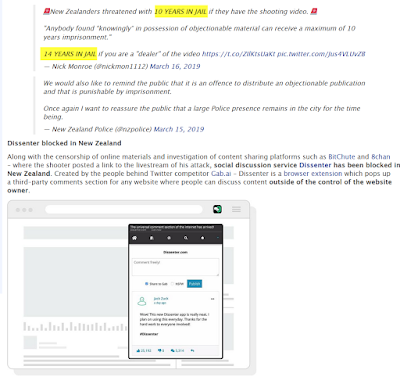Visit the Gab.ai link

(x=221, y=174)
